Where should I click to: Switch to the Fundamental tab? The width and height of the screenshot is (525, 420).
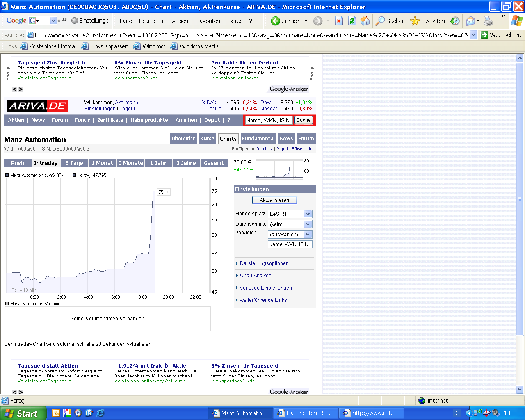pos(258,139)
